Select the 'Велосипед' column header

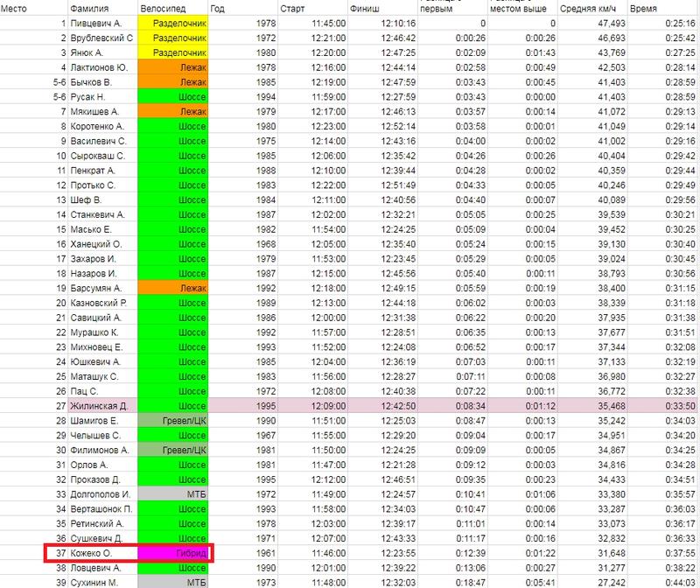pos(173,8)
